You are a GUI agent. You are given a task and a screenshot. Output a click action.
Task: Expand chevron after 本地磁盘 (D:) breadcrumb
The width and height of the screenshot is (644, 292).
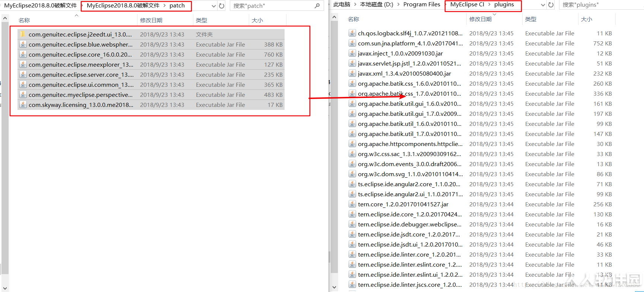[x=399, y=4]
